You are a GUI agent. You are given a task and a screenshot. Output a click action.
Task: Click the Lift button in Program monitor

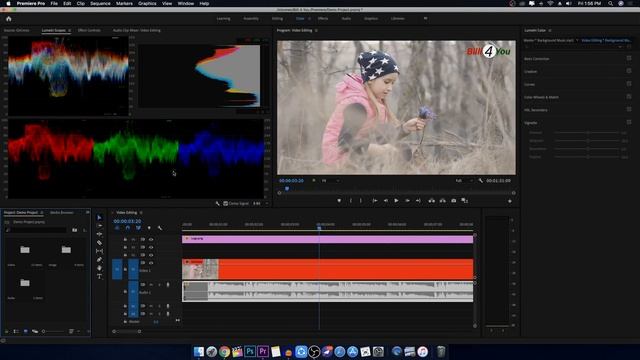point(431,201)
